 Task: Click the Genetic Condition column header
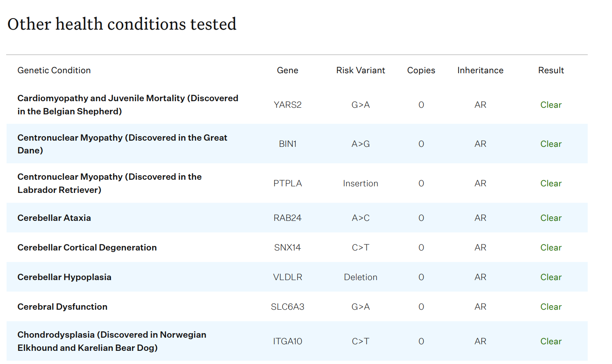click(x=54, y=70)
